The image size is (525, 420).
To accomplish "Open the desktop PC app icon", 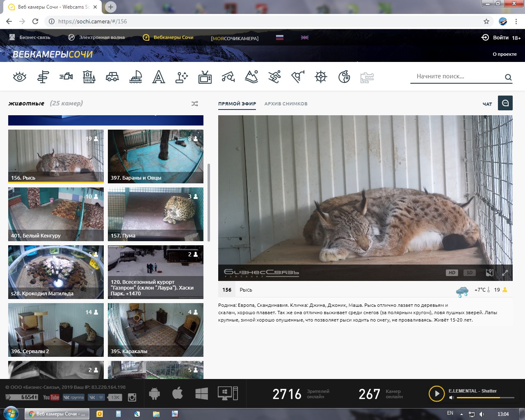I will point(228,393).
